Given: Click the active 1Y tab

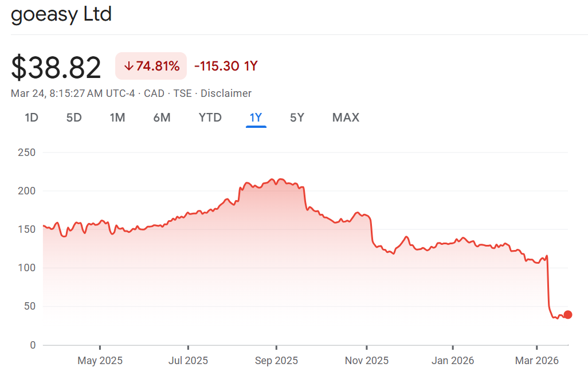Looking at the screenshot, I should tap(256, 118).
